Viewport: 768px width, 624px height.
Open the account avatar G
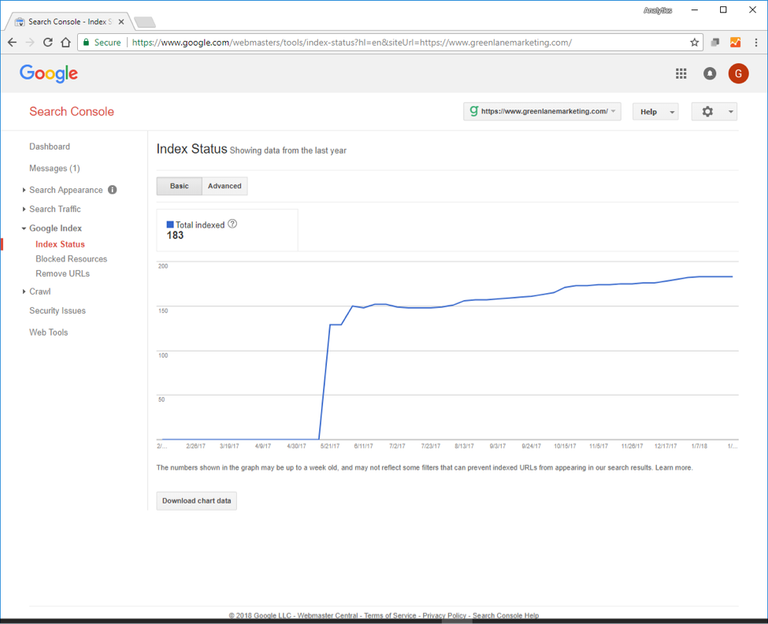738,73
